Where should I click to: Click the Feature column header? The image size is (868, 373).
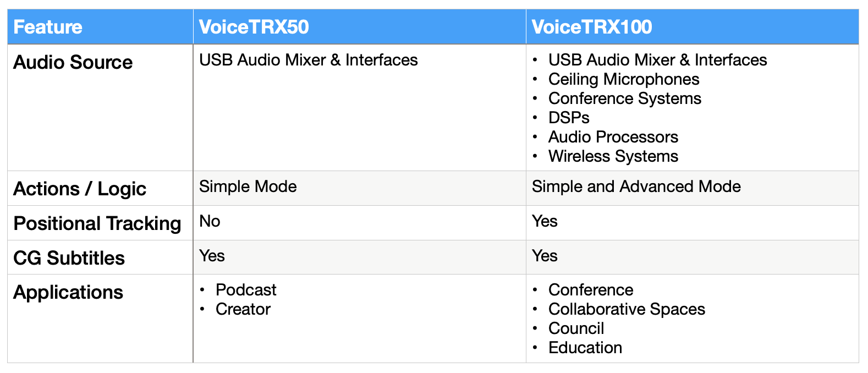(x=48, y=27)
